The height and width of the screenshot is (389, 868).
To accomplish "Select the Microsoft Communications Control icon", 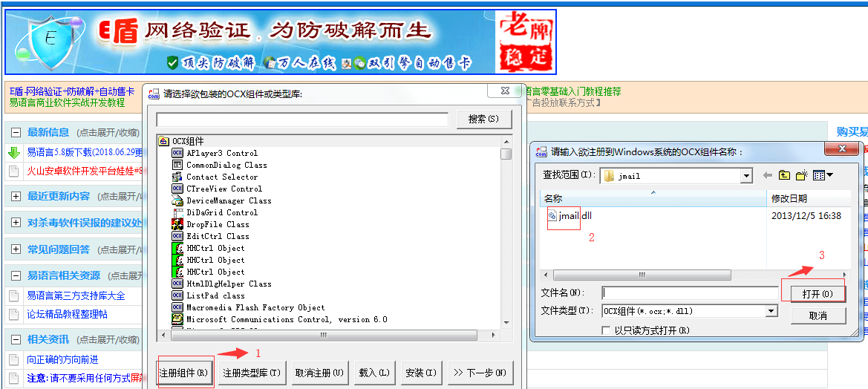I will [177, 319].
